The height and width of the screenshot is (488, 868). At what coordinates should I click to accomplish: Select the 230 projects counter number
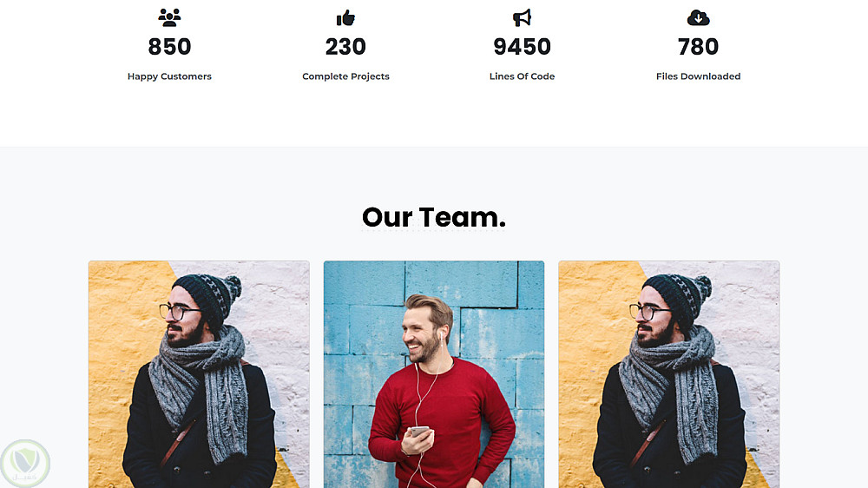345,47
